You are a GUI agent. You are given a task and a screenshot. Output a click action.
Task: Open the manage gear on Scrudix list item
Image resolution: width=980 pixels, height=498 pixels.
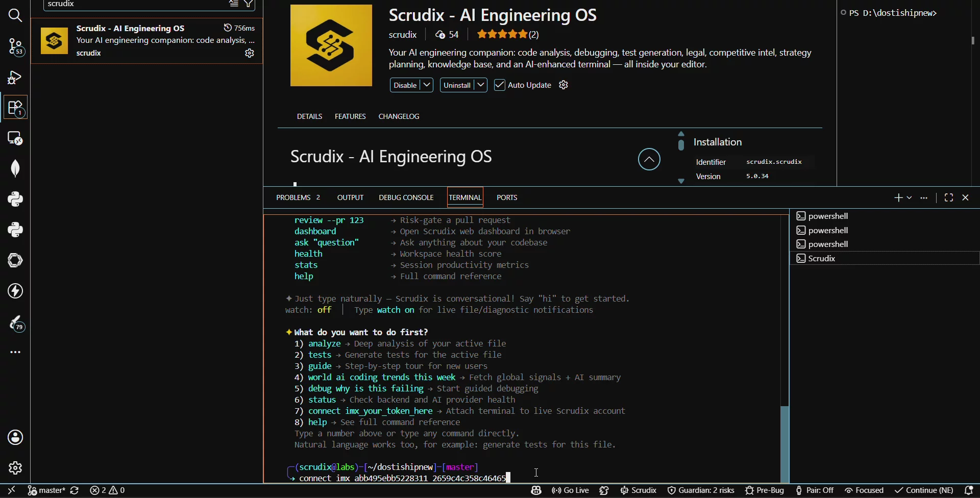pos(250,53)
